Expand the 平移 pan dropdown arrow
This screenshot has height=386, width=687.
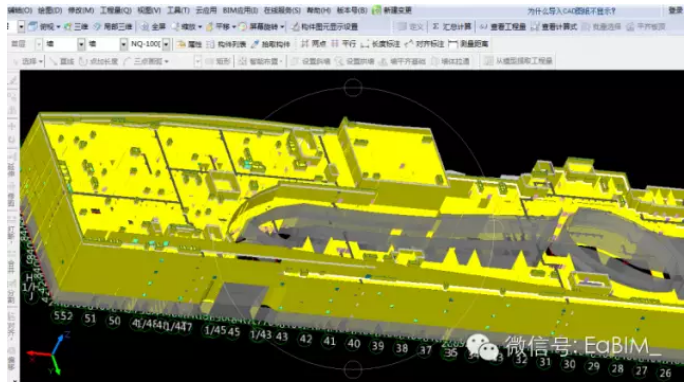tap(234, 27)
